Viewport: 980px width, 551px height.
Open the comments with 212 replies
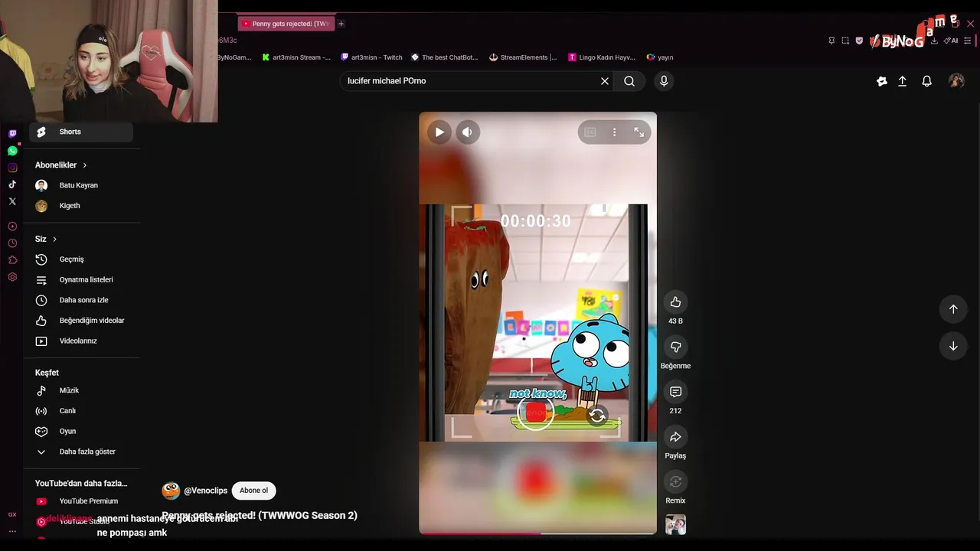[675, 392]
